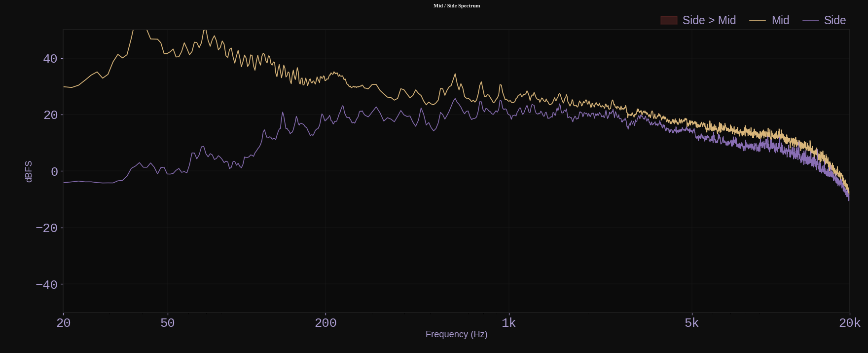Click the Mid legend yellow line sample
This screenshot has height=353, width=868.
pyautogui.click(x=758, y=20)
